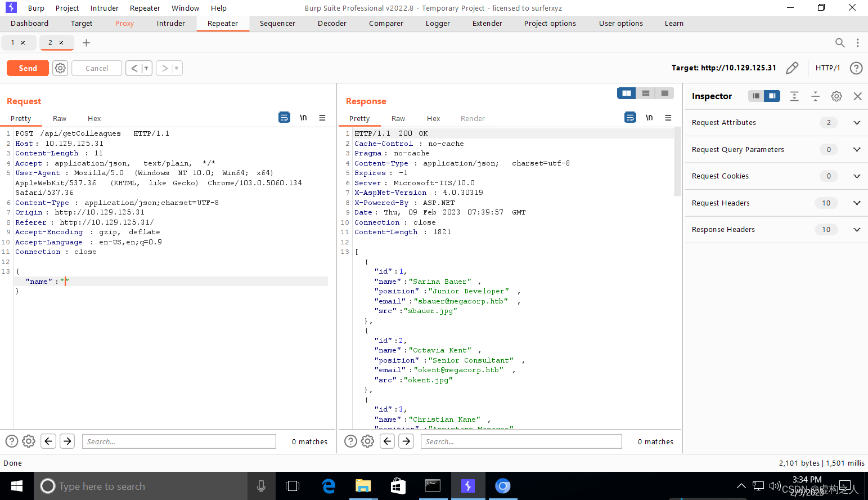Jump to previous Request search match
The height and width of the screenshot is (500, 868).
tap(49, 441)
